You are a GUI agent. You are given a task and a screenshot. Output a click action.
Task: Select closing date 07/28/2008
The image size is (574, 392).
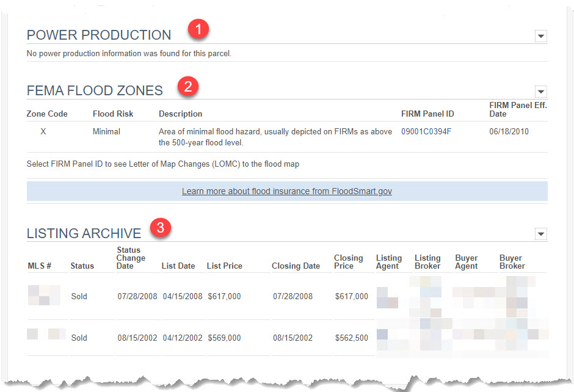point(293,296)
